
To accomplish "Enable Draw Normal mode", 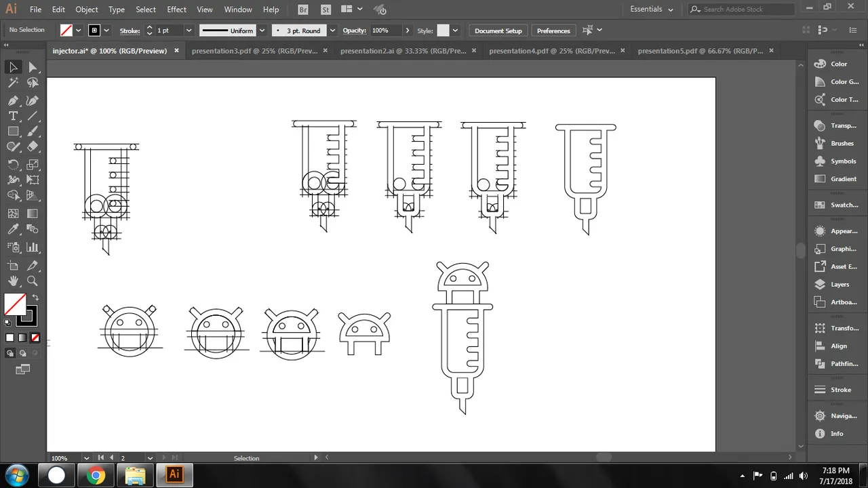I will [10, 353].
